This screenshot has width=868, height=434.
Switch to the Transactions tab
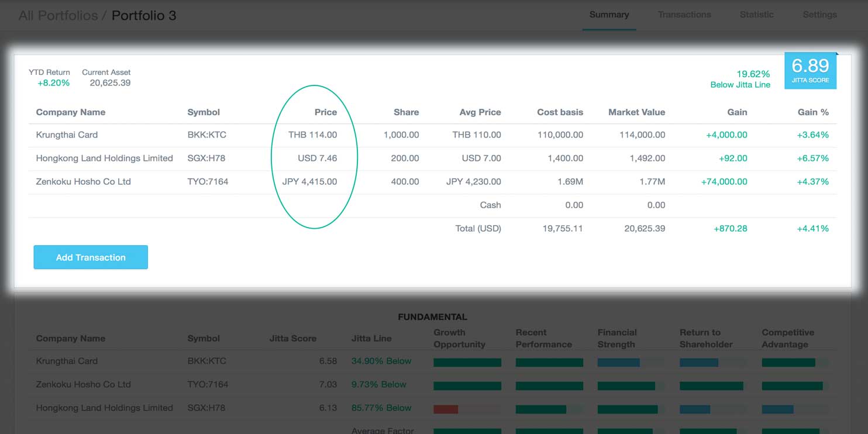click(684, 15)
